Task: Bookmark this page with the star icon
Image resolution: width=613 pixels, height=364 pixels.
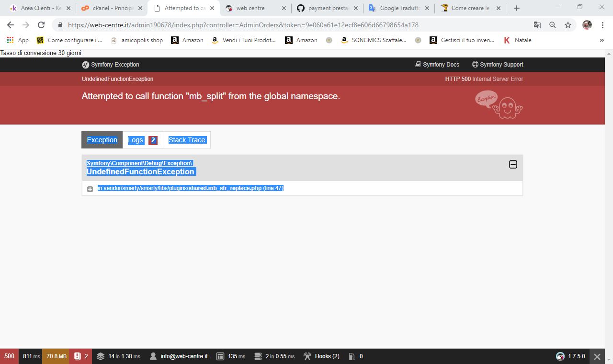Action: point(568,25)
